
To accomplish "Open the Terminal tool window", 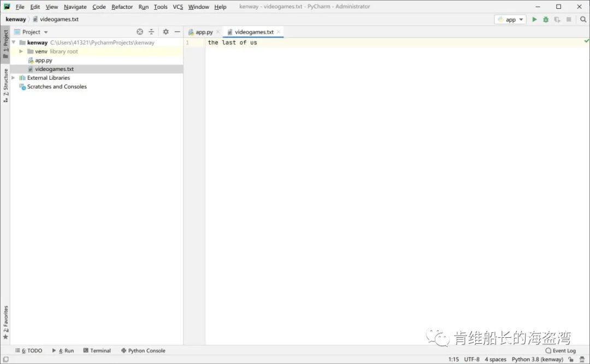I will pos(97,350).
